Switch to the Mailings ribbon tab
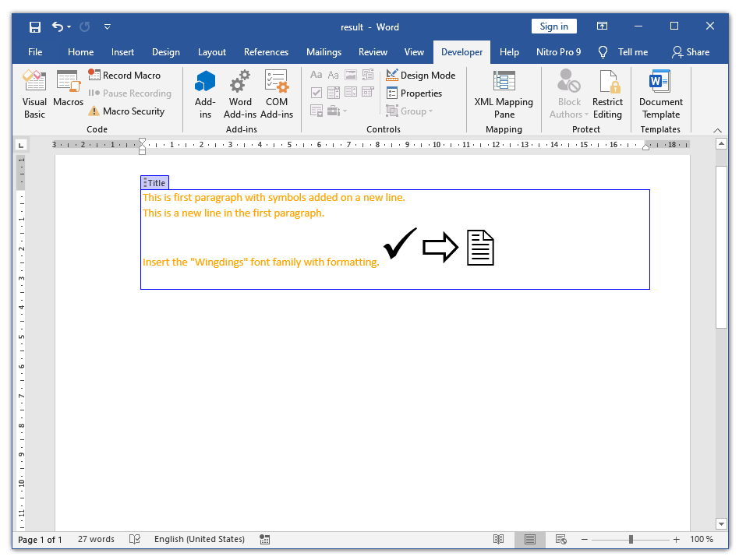The image size is (739, 560). 324,52
